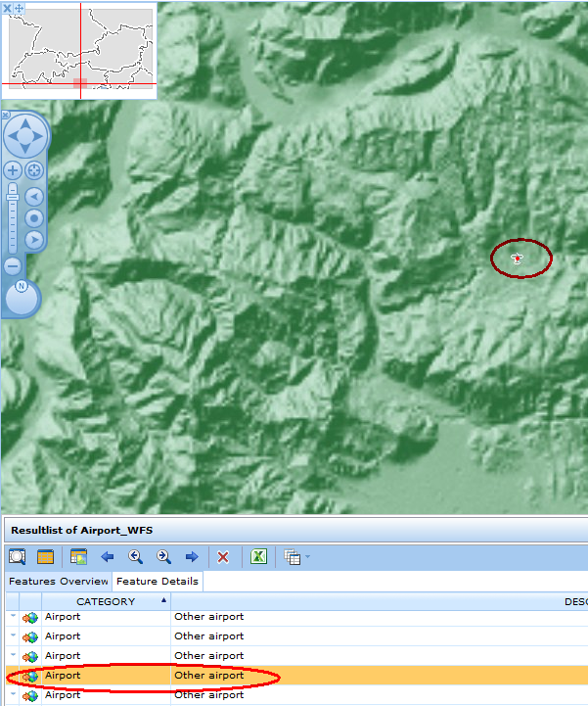
Task: Click the crosshair full-extent navigation button
Action: (x=34, y=170)
